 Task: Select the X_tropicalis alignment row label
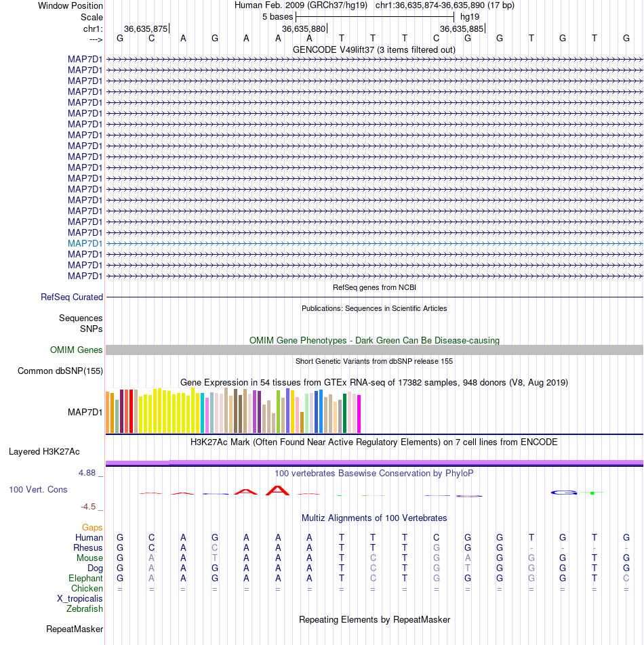[x=80, y=599]
